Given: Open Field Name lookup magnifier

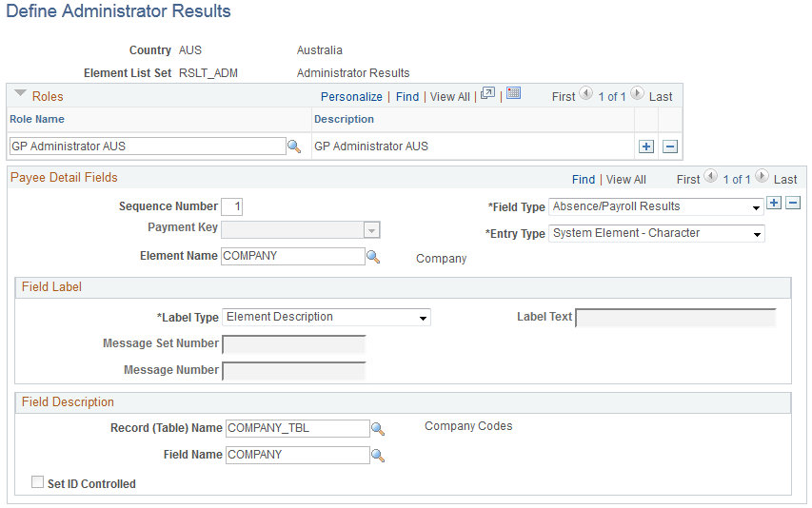Looking at the screenshot, I should [378, 456].
